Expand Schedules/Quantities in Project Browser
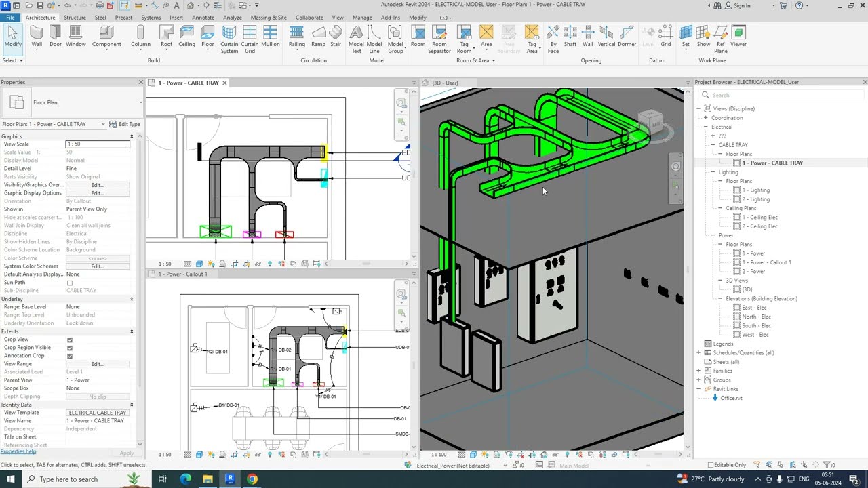The height and width of the screenshot is (488, 868). tap(698, 352)
